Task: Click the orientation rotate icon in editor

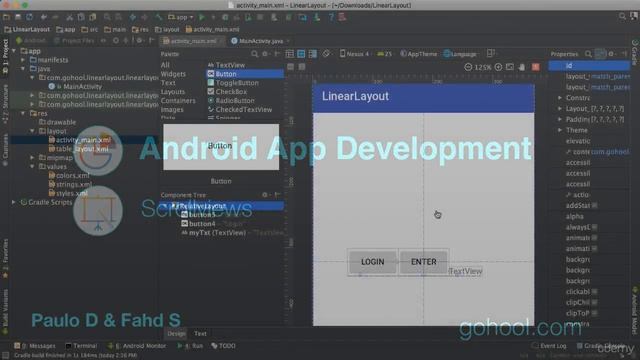Action: point(326,54)
